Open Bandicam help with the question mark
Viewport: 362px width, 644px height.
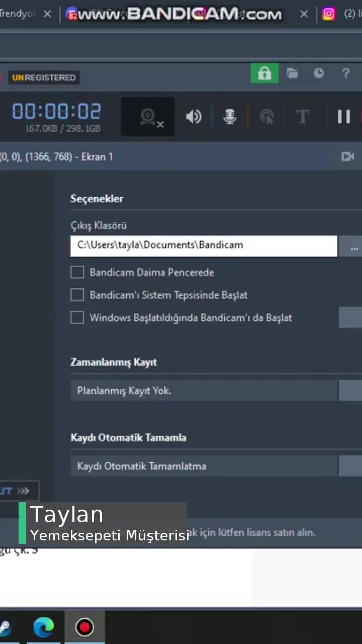click(x=346, y=73)
